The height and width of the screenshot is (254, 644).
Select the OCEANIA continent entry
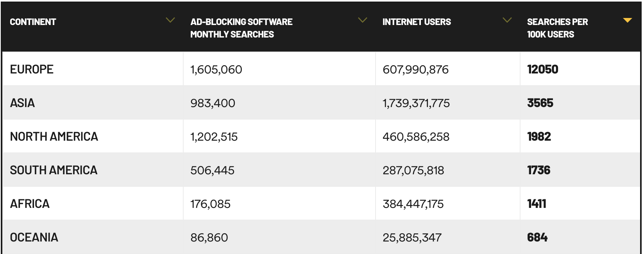tap(34, 237)
